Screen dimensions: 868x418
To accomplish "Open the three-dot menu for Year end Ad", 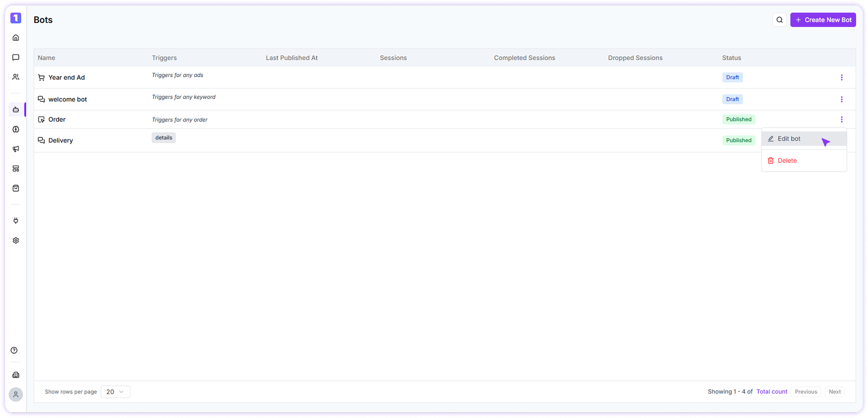I will 842,77.
